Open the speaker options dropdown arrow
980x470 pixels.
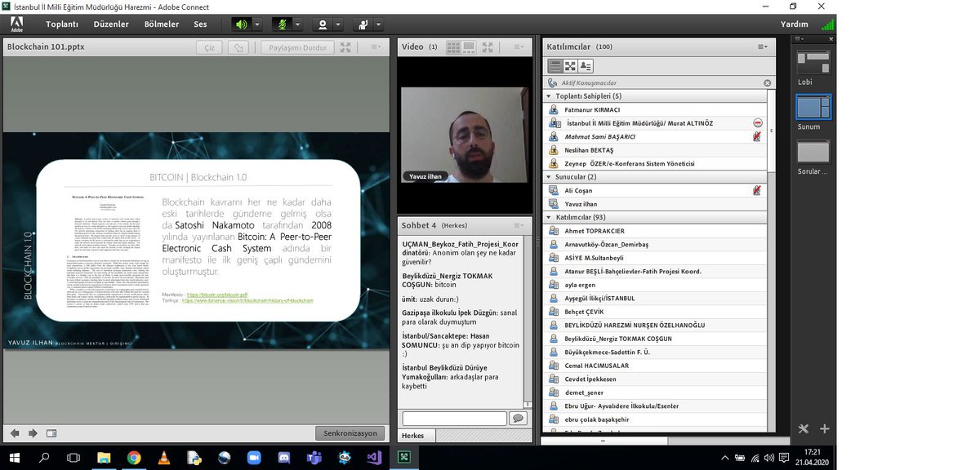(257, 24)
